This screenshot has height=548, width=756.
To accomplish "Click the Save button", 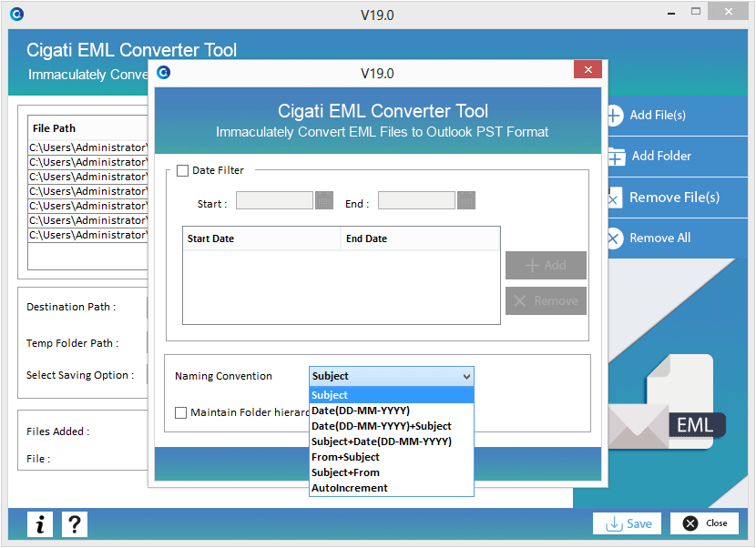I will 627,523.
